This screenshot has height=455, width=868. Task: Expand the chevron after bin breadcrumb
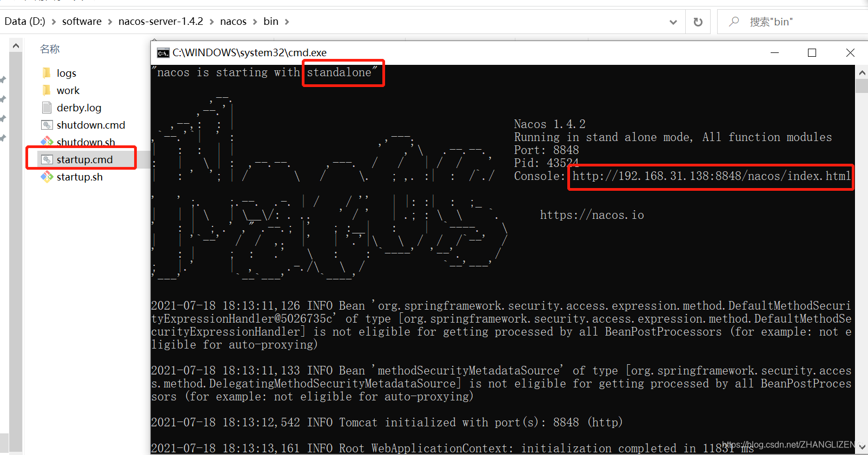(287, 22)
